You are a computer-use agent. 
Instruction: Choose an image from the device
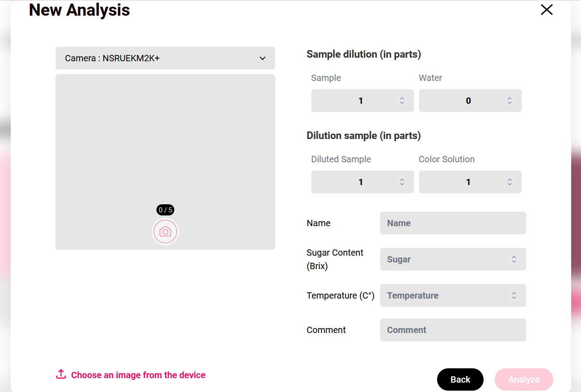(x=138, y=375)
